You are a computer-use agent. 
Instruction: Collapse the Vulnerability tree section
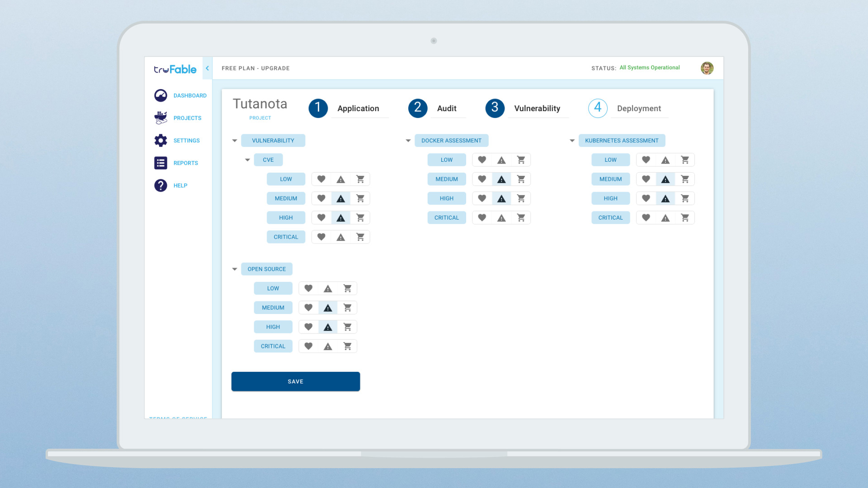pos(235,141)
